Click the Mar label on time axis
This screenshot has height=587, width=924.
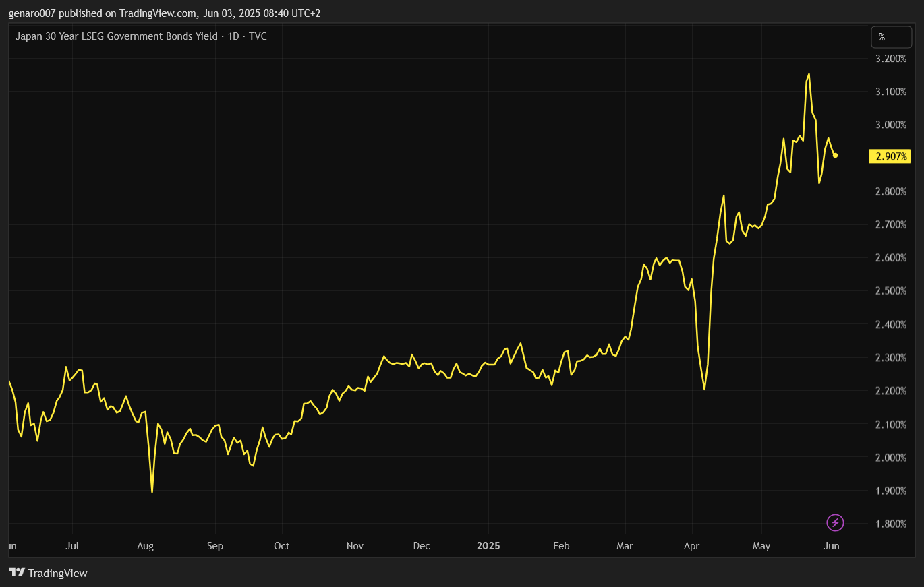[x=625, y=546]
